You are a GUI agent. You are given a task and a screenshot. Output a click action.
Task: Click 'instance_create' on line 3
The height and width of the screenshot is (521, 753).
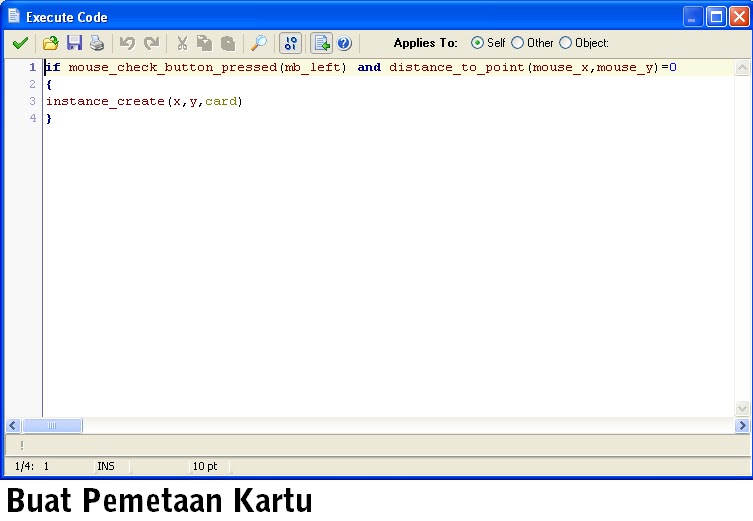[x=105, y=101]
